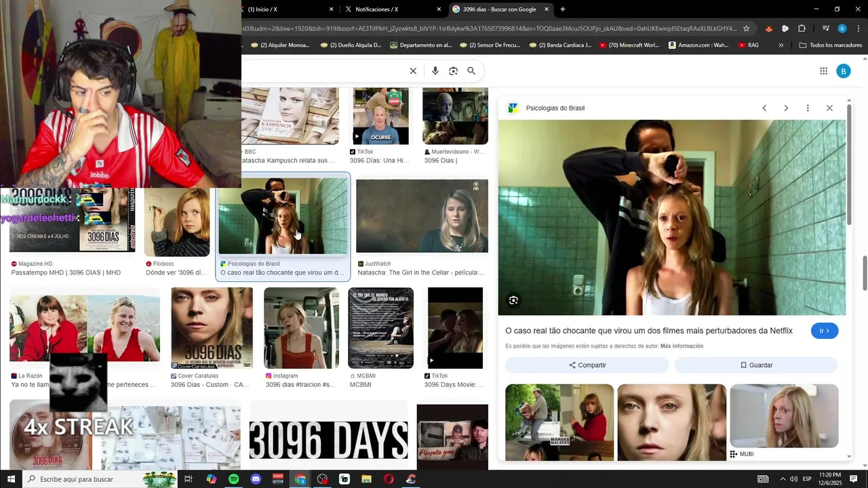Screen dimensions: 868x488
Task: Open the Google account avatar menu
Action: (x=844, y=71)
